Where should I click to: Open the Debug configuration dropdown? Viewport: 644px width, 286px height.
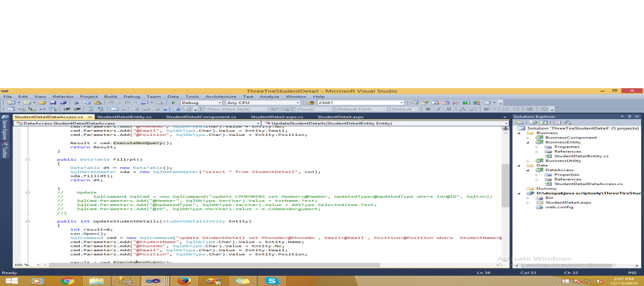pyautogui.click(x=219, y=102)
